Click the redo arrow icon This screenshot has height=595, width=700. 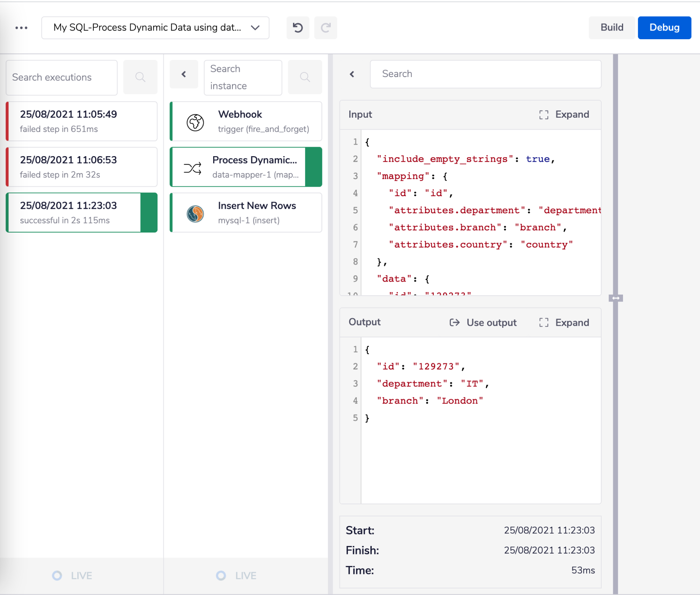pos(325,28)
